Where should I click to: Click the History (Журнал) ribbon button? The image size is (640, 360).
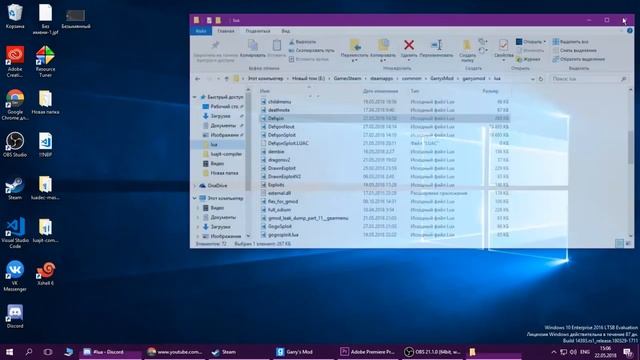[x=528, y=59]
